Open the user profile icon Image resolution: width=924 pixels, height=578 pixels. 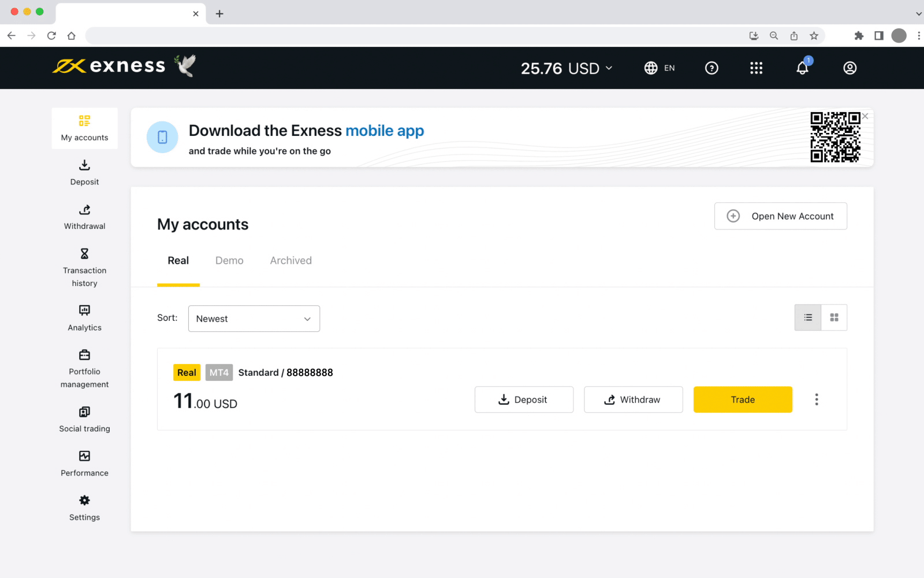coord(850,68)
